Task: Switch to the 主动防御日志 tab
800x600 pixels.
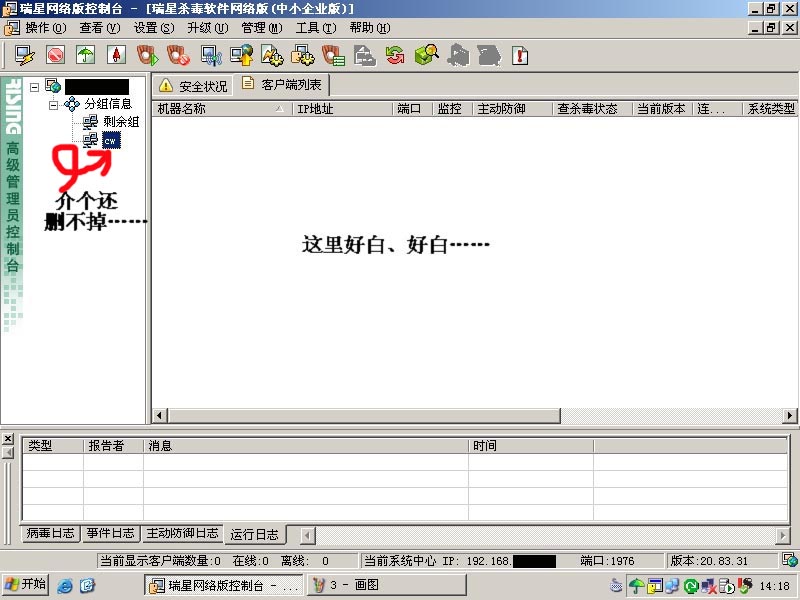Action: pos(182,533)
